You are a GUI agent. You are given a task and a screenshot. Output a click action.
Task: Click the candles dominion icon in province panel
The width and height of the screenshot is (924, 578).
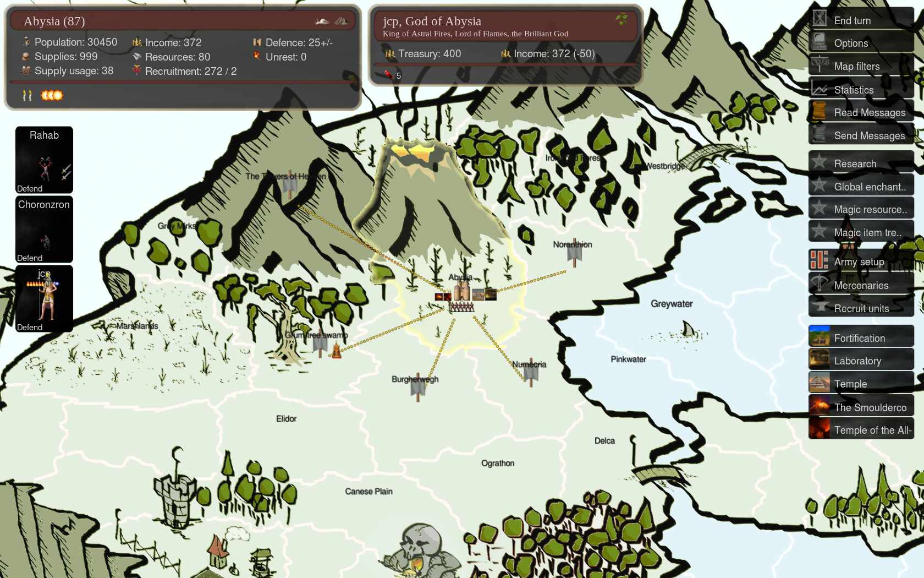[x=27, y=96]
